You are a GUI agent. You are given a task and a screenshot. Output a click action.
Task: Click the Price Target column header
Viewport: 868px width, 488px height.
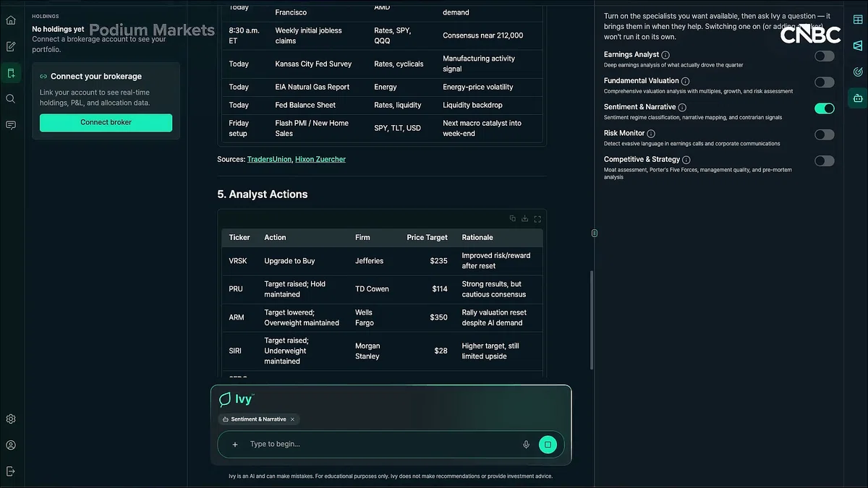[427, 237]
